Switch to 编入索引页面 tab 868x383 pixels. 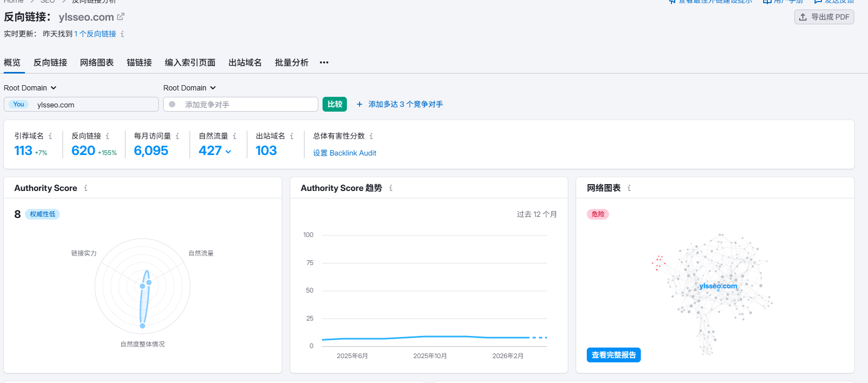190,62
